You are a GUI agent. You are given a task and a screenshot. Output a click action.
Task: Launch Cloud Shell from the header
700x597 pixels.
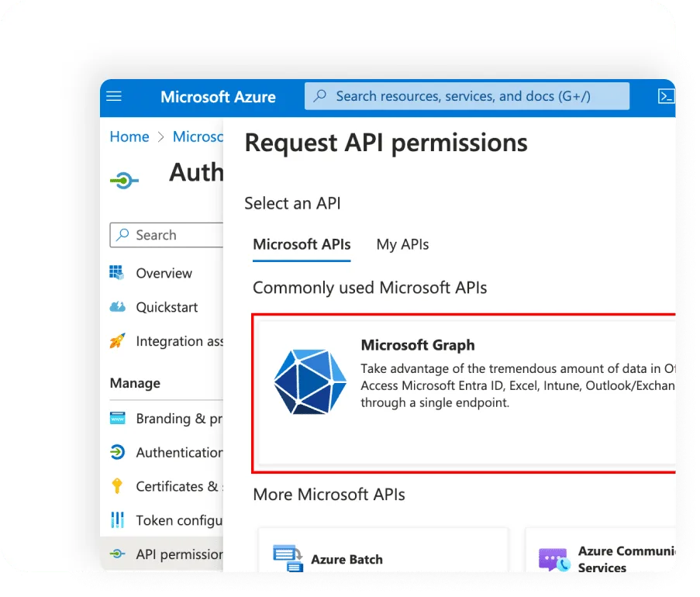click(666, 96)
